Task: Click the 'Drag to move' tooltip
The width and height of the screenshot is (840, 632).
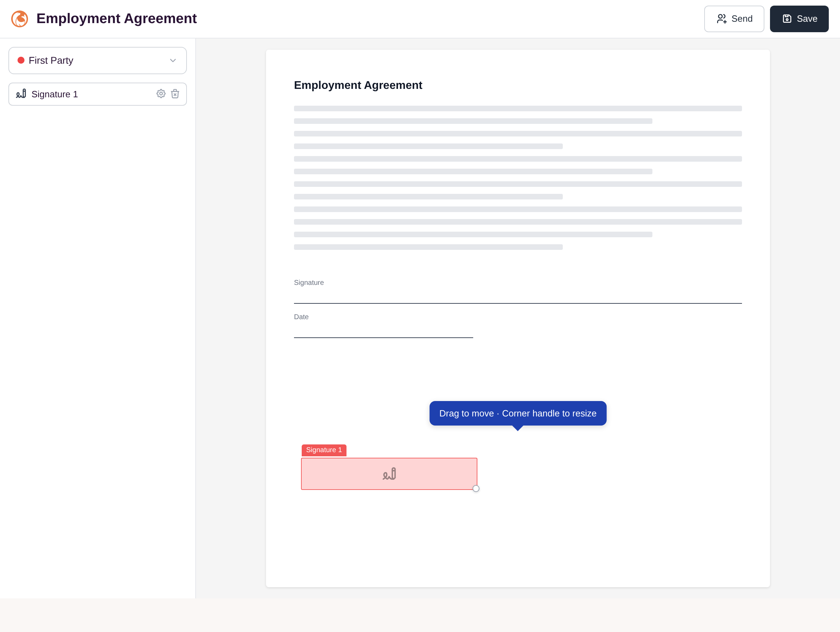Action: (x=518, y=413)
